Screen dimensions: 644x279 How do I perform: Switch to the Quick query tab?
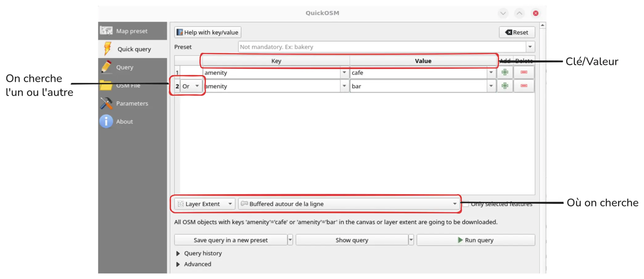[134, 49]
